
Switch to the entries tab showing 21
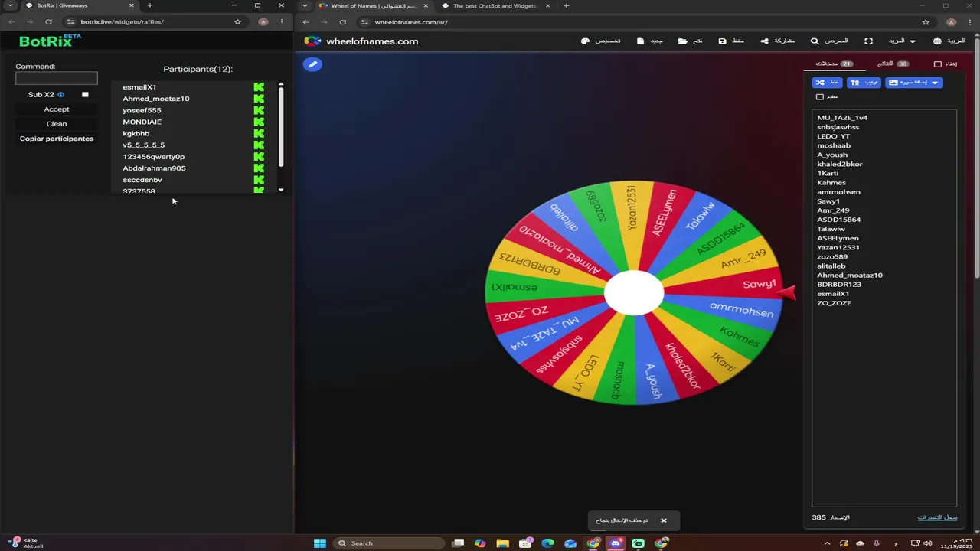(835, 64)
